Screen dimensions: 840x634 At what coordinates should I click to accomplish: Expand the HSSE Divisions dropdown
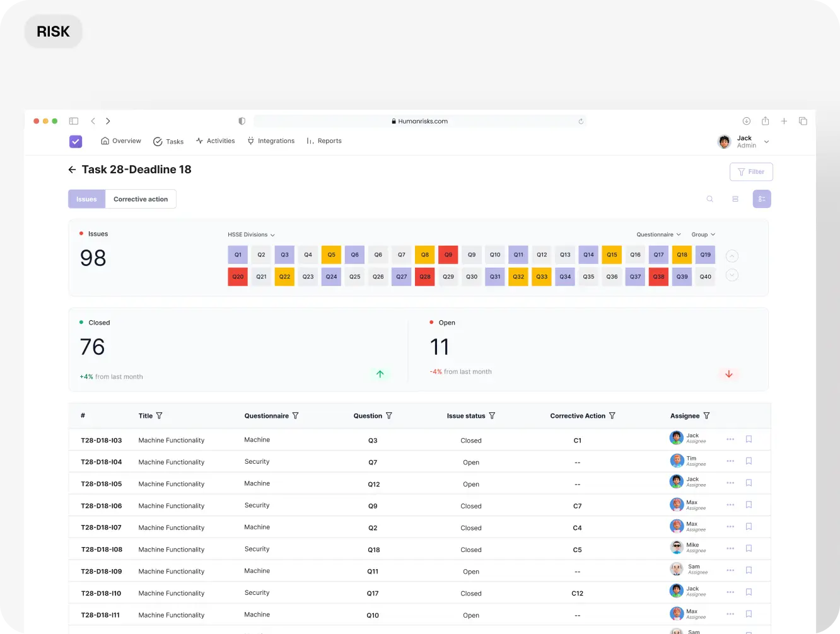pos(250,234)
